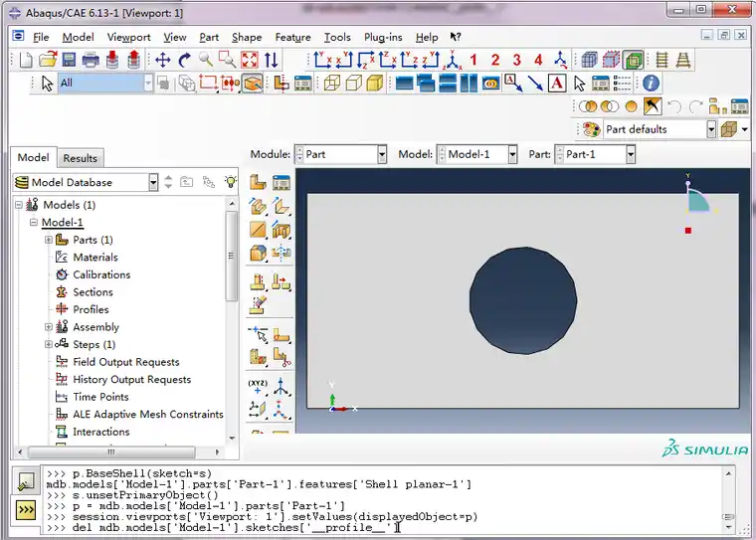Toggle wireframe render style
This screenshot has height=540, width=756.
pos(331,83)
